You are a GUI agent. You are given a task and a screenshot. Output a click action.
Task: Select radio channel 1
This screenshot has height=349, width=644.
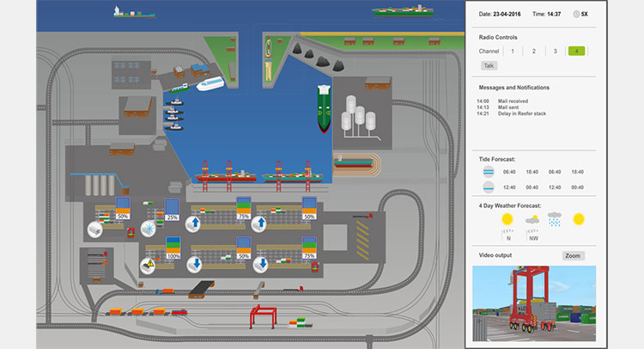512,51
